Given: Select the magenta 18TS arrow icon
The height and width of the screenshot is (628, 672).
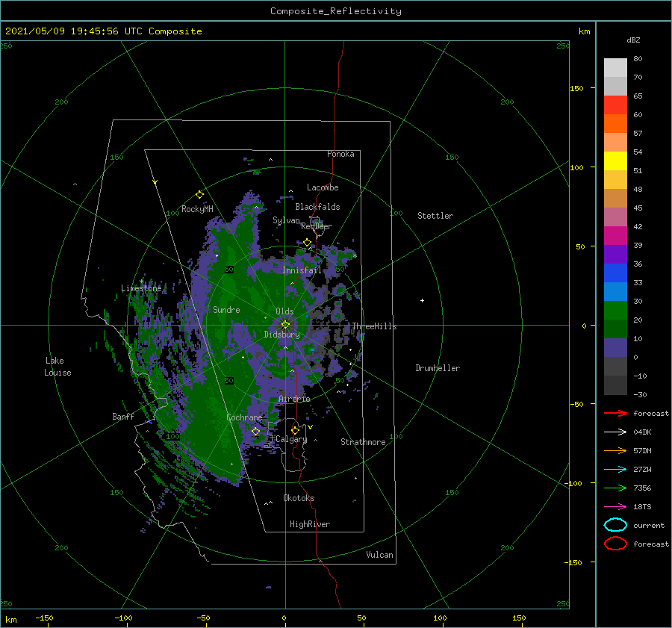Looking at the screenshot, I should tap(615, 507).
